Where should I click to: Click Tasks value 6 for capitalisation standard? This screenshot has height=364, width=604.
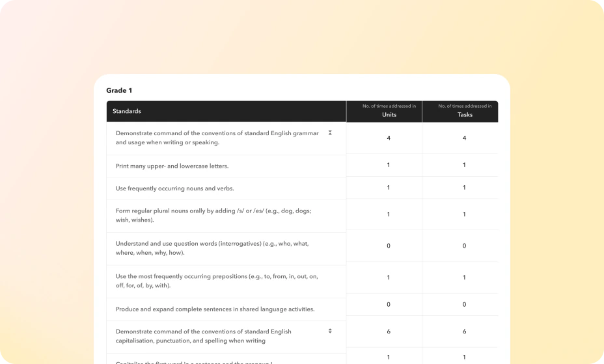pos(464,331)
